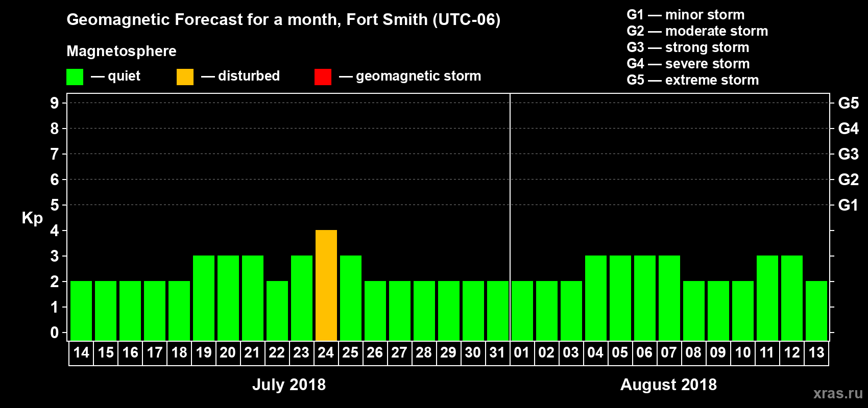Click the Kp axis value 0
The image size is (868, 408).
[x=55, y=333]
